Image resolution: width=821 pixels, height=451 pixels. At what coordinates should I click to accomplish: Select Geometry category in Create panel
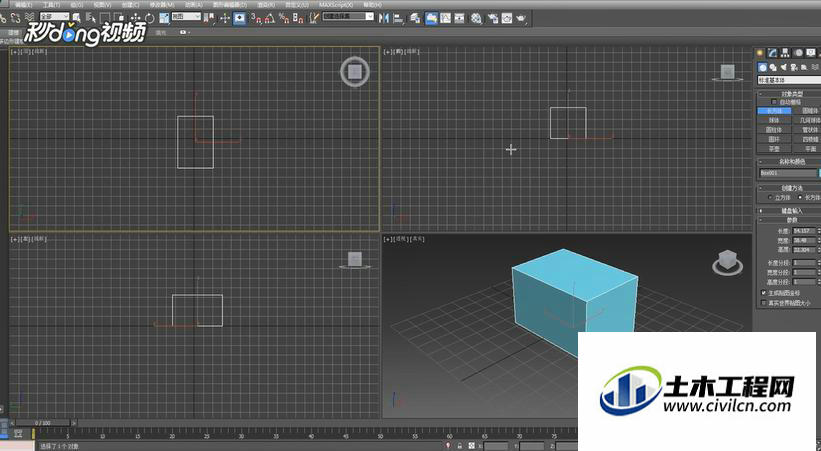point(763,67)
